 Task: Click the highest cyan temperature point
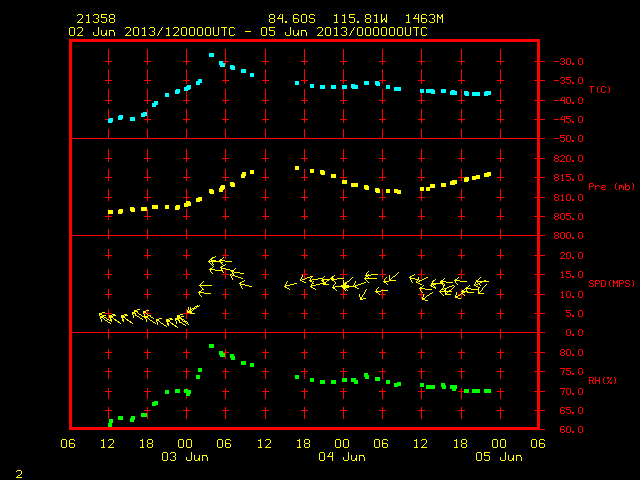point(211,55)
